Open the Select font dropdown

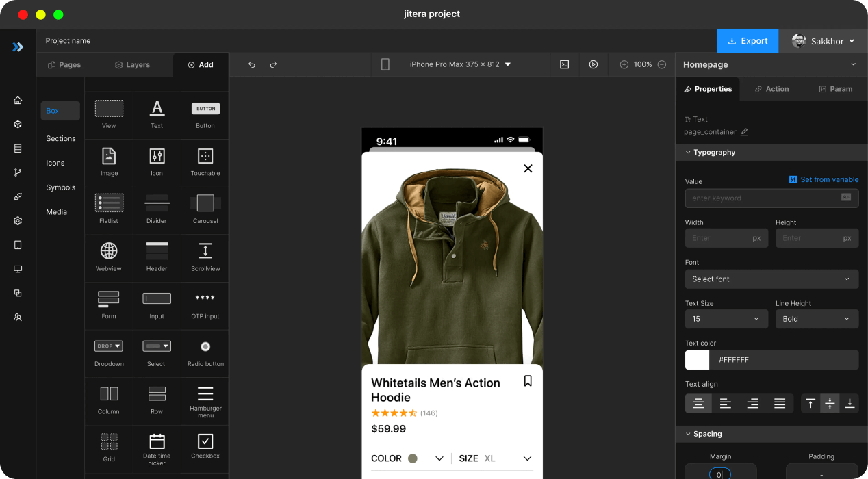(771, 279)
